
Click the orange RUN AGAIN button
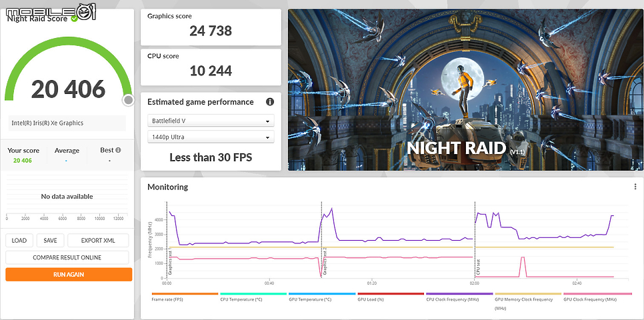point(69,275)
